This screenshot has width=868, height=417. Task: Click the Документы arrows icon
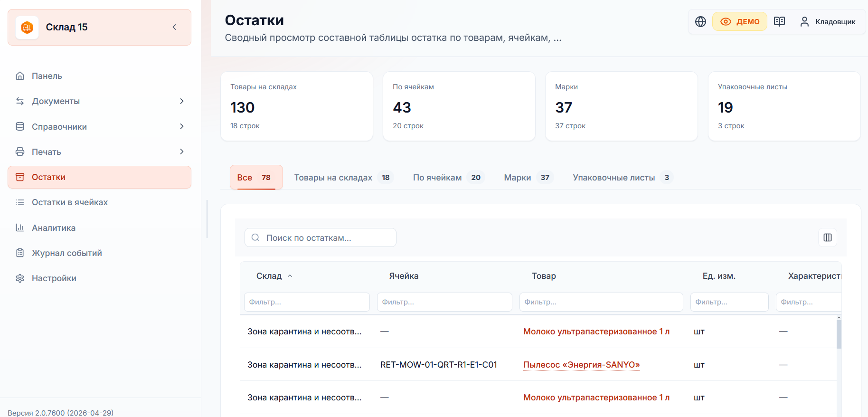pyautogui.click(x=20, y=101)
